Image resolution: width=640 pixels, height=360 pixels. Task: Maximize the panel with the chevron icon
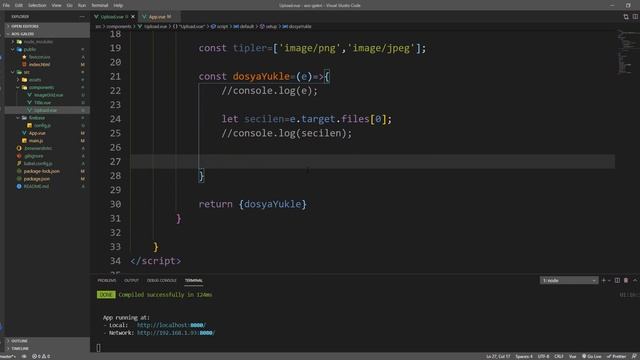635,281
